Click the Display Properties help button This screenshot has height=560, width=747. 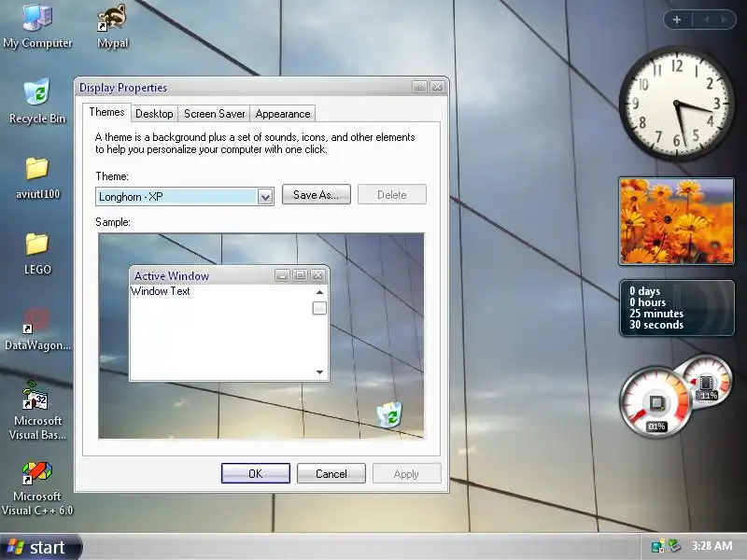tap(419, 87)
